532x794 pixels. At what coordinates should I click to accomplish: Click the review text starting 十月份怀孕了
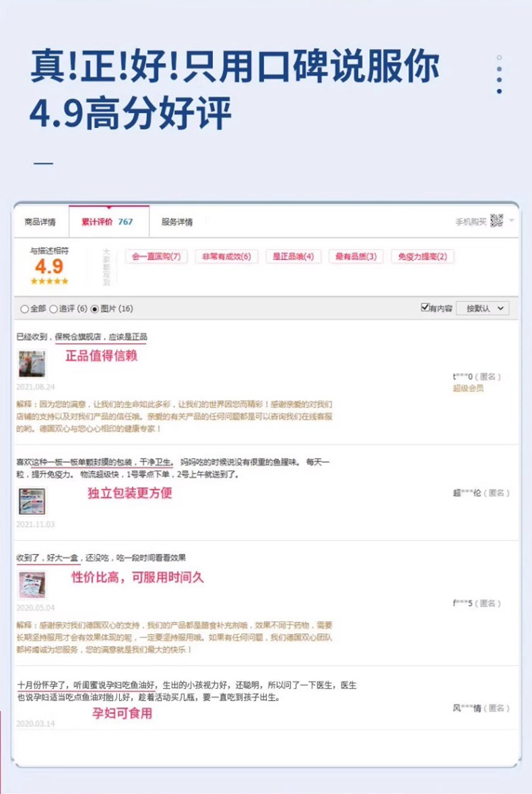(x=187, y=691)
